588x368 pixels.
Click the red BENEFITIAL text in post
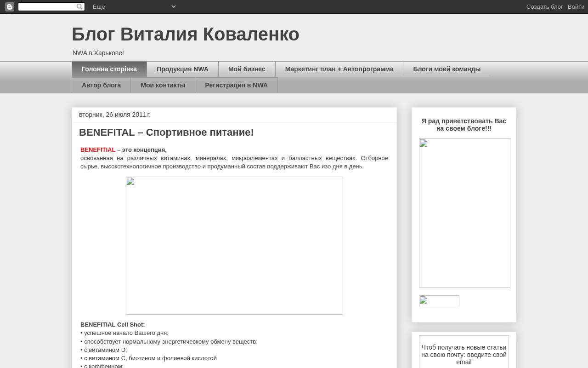coord(98,150)
